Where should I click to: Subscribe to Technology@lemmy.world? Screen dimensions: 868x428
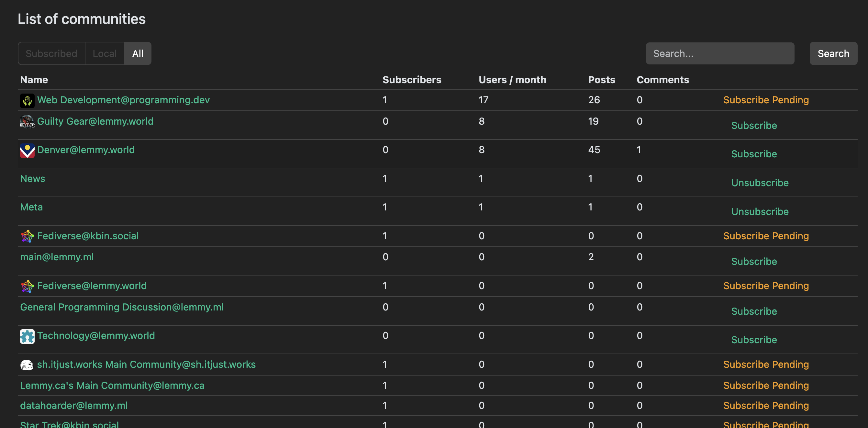click(754, 340)
